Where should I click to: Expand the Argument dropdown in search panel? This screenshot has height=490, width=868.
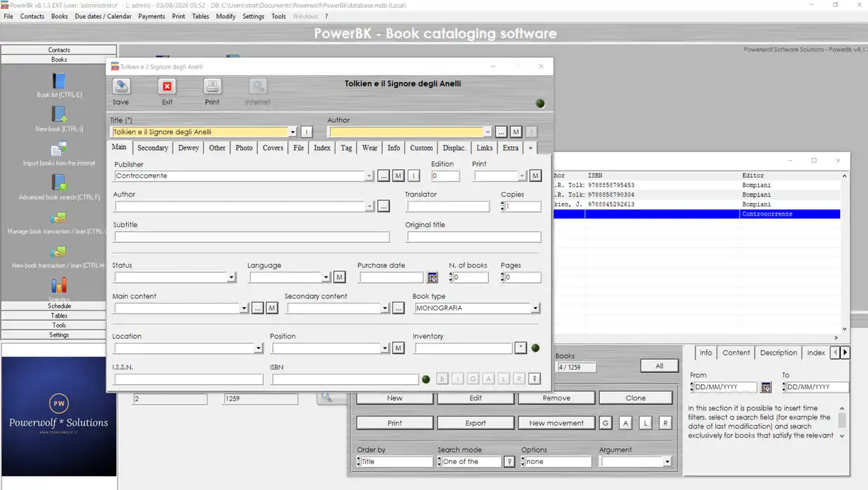tap(667, 462)
